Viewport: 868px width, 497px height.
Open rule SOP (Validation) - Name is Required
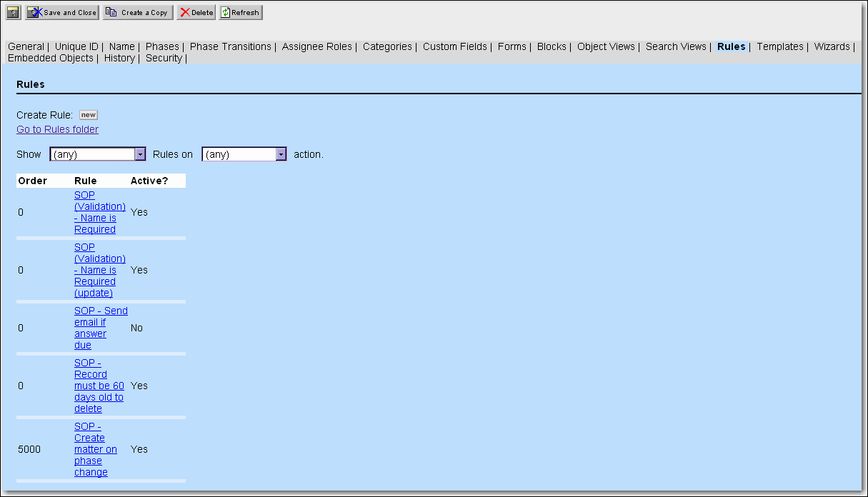tap(100, 212)
